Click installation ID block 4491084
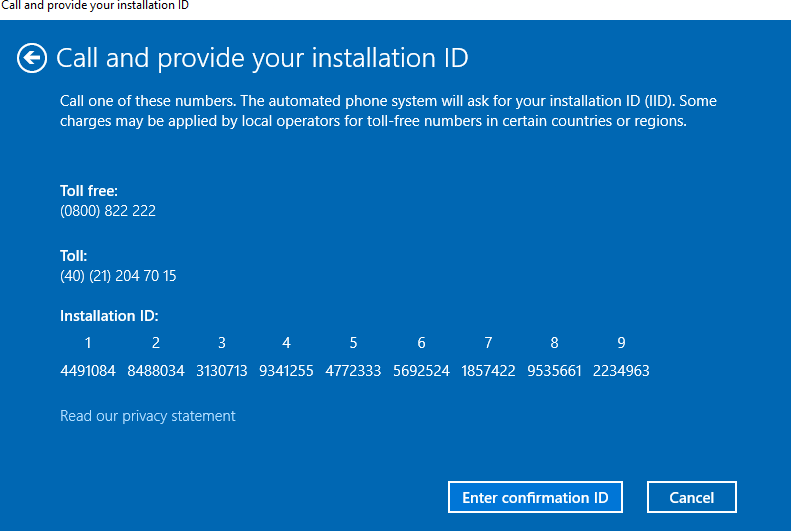 pyautogui.click(x=88, y=371)
